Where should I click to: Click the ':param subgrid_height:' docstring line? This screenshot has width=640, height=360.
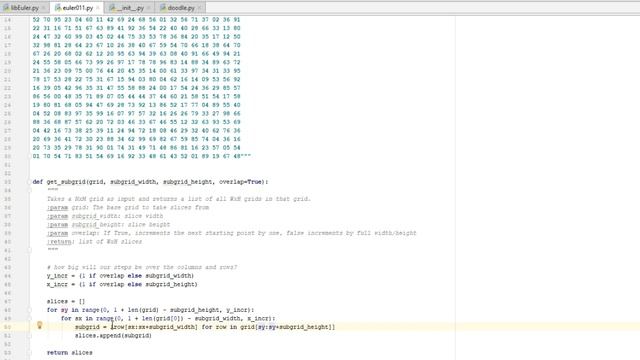click(108, 224)
